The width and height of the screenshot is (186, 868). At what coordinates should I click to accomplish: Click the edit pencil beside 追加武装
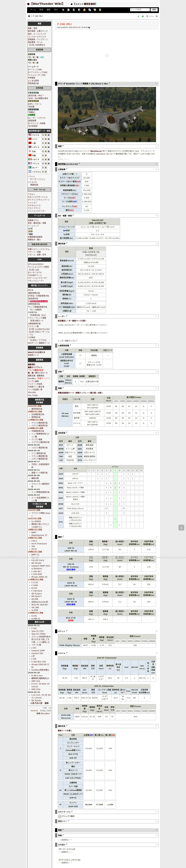click(67, 432)
